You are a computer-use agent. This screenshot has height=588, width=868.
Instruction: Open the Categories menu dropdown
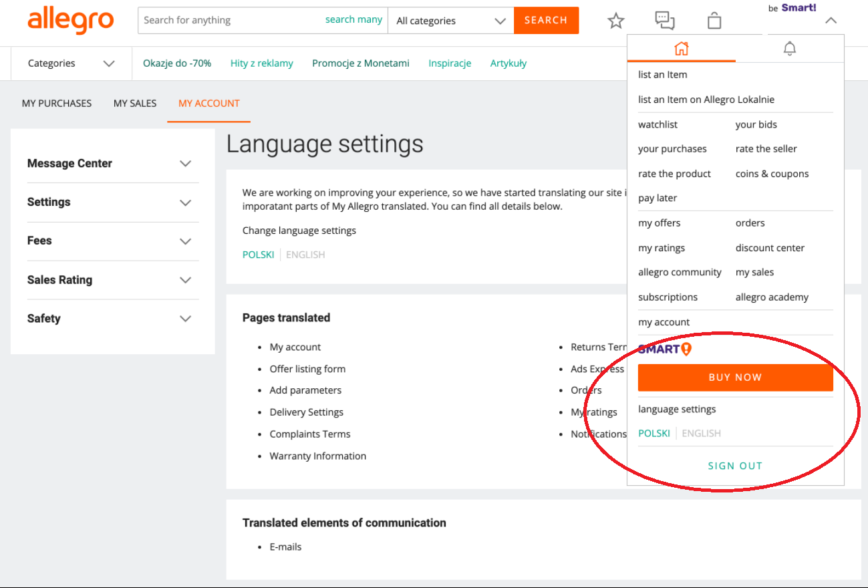coord(71,63)
